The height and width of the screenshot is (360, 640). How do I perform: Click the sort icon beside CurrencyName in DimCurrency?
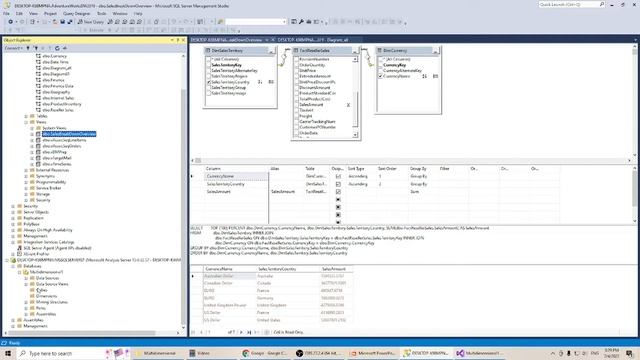click(424, 76)
